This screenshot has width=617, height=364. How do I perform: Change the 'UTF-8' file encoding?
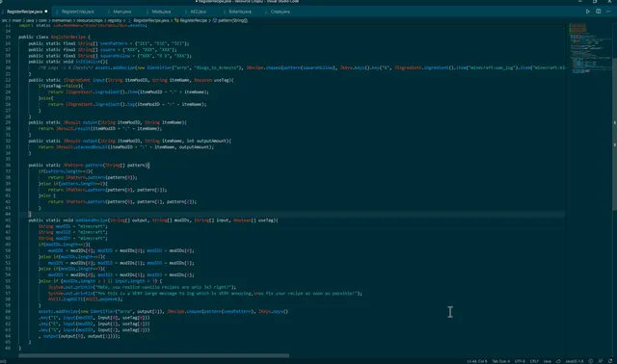pos(520,361)
